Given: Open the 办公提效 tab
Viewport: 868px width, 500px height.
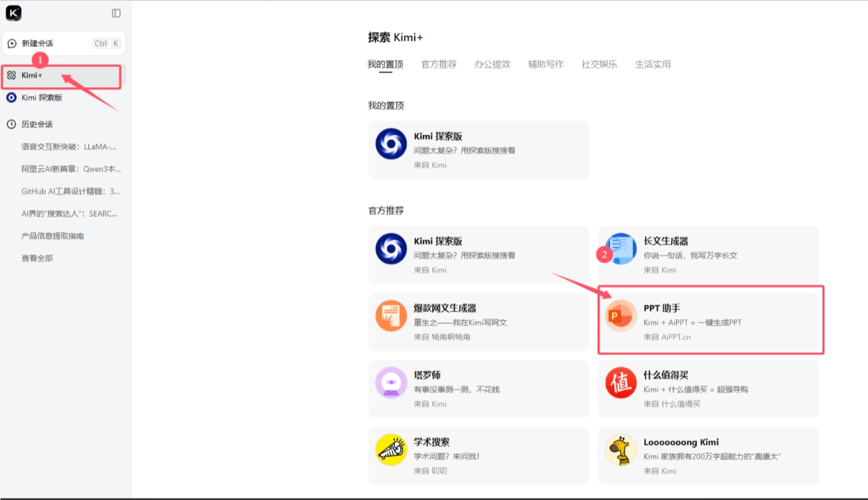Looking at the screenshot, I should [x=493, y=64].
